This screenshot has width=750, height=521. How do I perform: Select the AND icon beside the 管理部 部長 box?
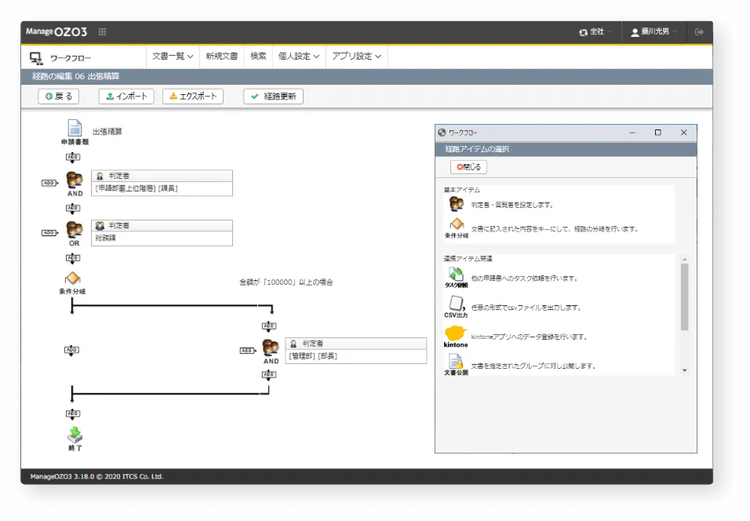tap(271, 348)
